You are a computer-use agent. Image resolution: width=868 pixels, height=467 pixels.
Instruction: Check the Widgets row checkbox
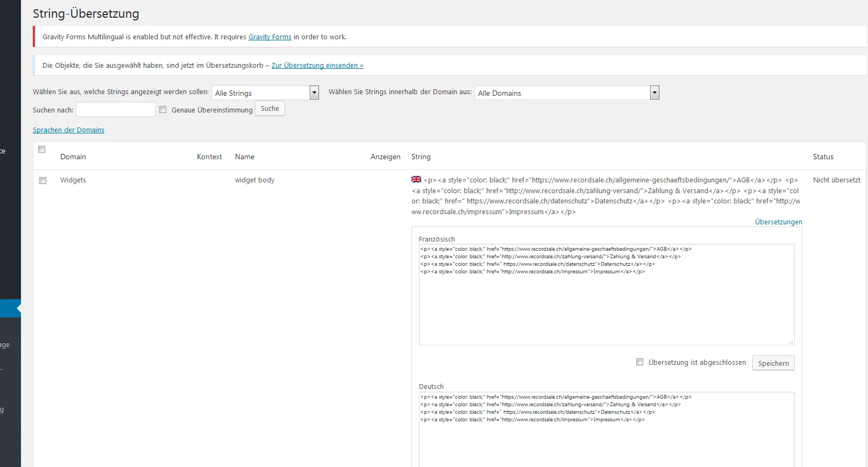tap(43, 181)
